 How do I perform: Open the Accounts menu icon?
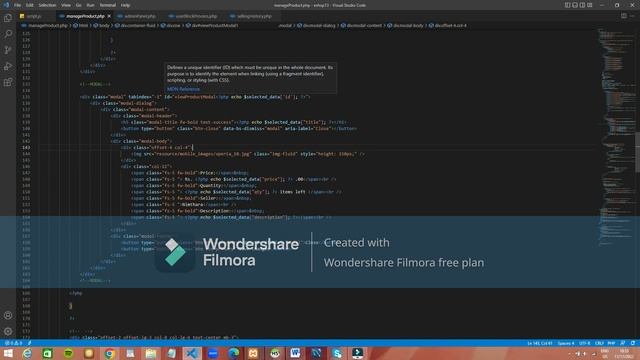8,315
